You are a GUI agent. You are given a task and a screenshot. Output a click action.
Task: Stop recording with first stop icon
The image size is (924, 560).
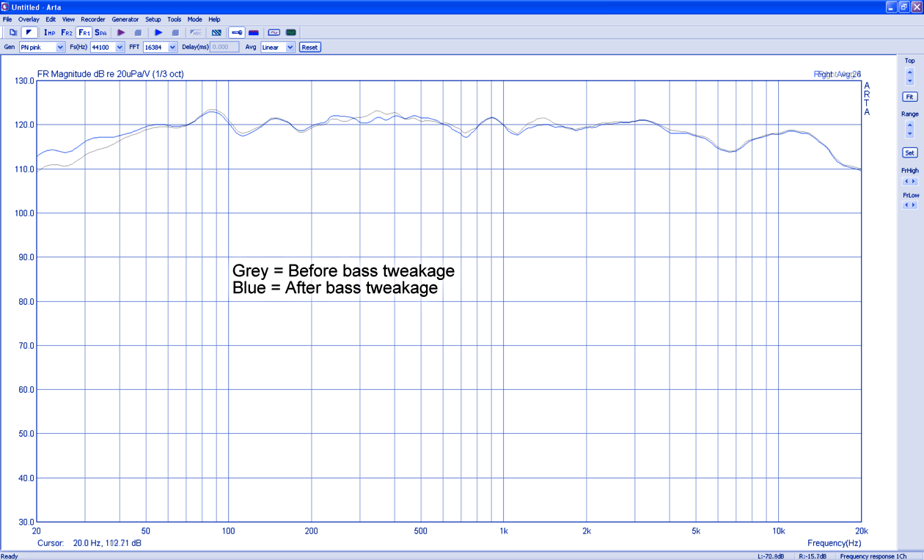point(138,32)
